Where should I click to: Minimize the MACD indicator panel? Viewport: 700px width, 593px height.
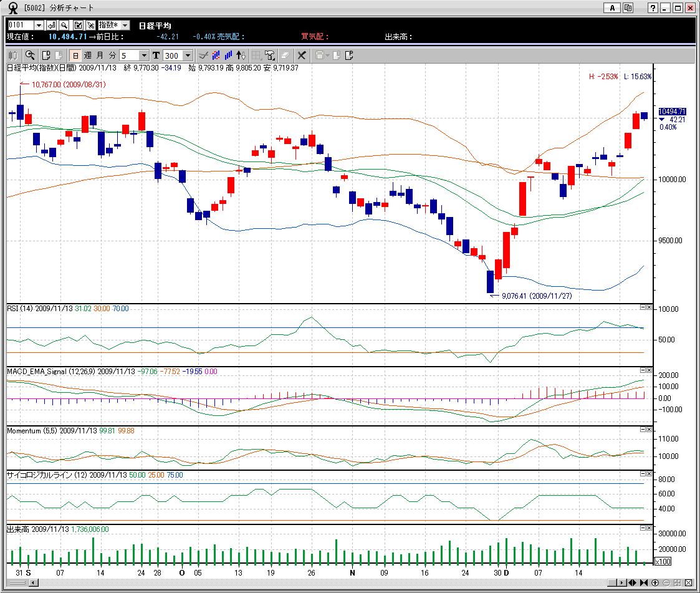(x=642, y=370)
